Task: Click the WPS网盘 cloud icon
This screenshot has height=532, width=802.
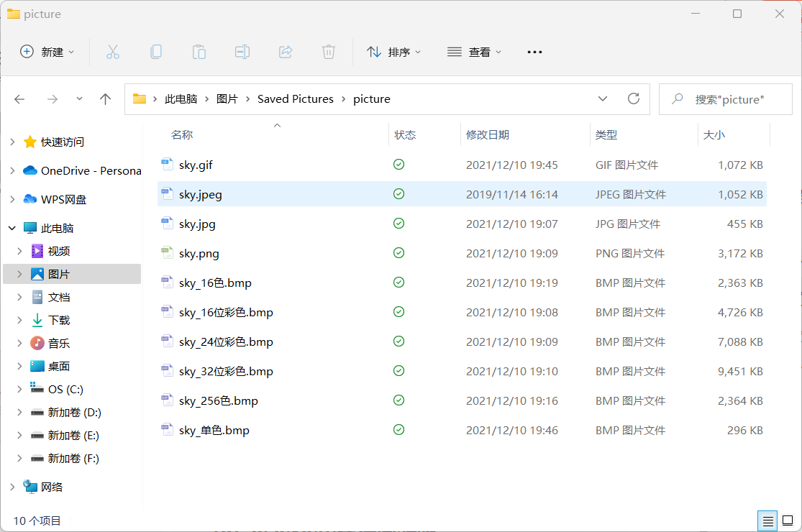Action: (30, 199)
